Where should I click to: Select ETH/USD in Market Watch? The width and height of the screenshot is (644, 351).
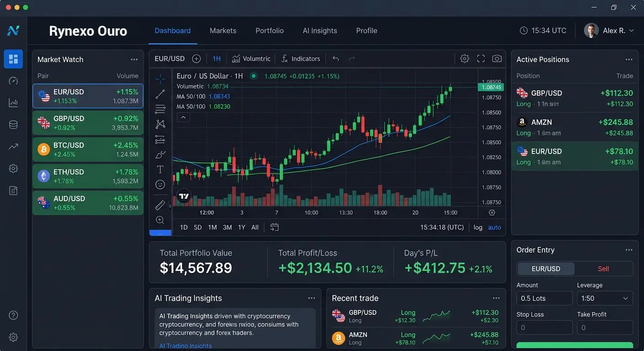(88, 176)
